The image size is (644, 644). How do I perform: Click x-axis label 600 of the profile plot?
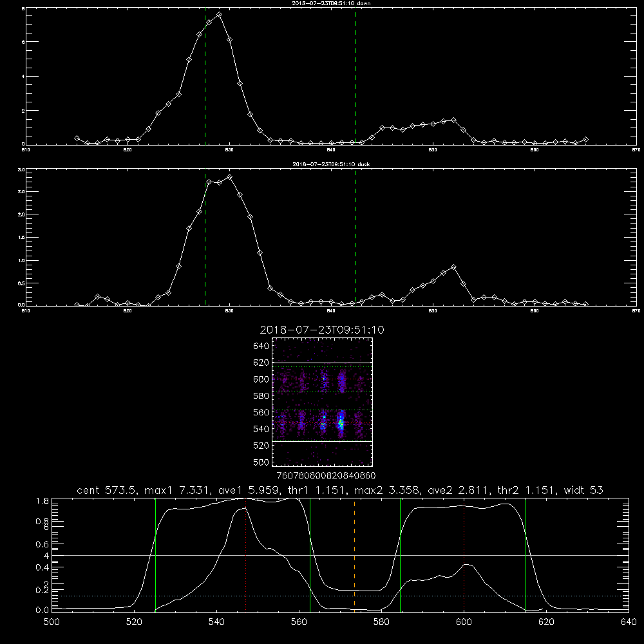pos(464,622)
